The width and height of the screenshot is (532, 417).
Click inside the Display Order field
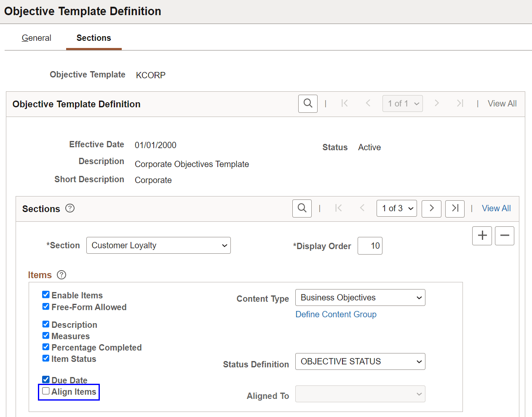(x=369, y=245)
